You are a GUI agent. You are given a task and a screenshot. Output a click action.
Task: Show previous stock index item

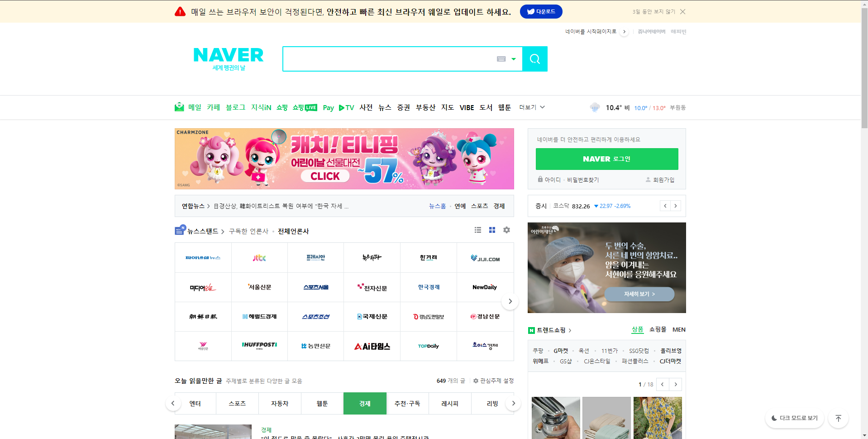click(x=665, y=206)
